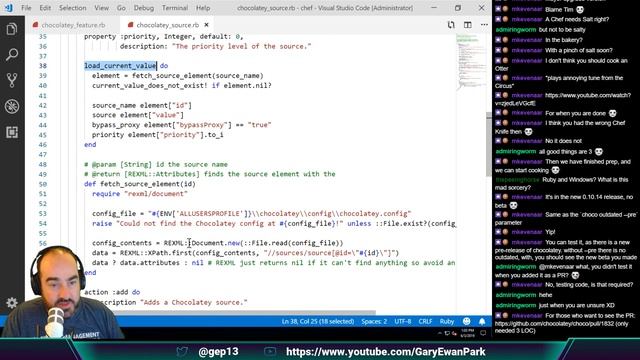Open the Help menu
Screen dimensions: 640x360
click(x=203, y=8)
